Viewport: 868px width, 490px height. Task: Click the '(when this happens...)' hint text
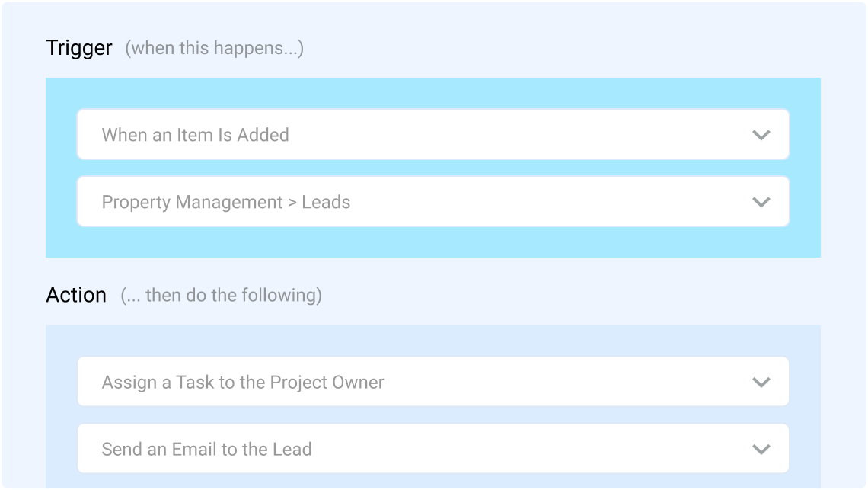[x=214, y=48]
